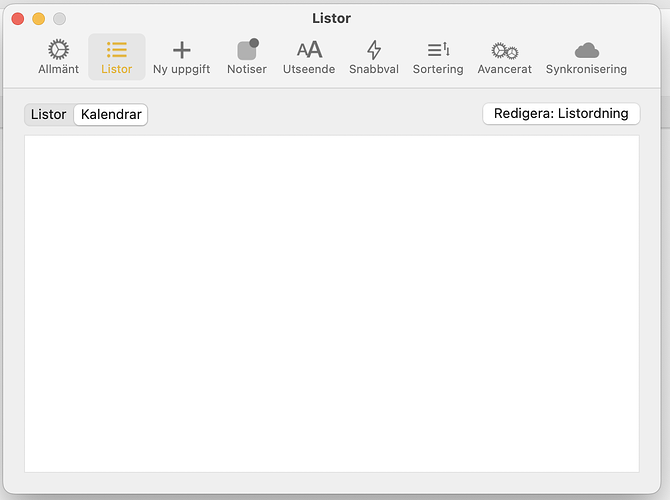Minimize the window with yellow button
670x500 pixels.
point(39,19)
